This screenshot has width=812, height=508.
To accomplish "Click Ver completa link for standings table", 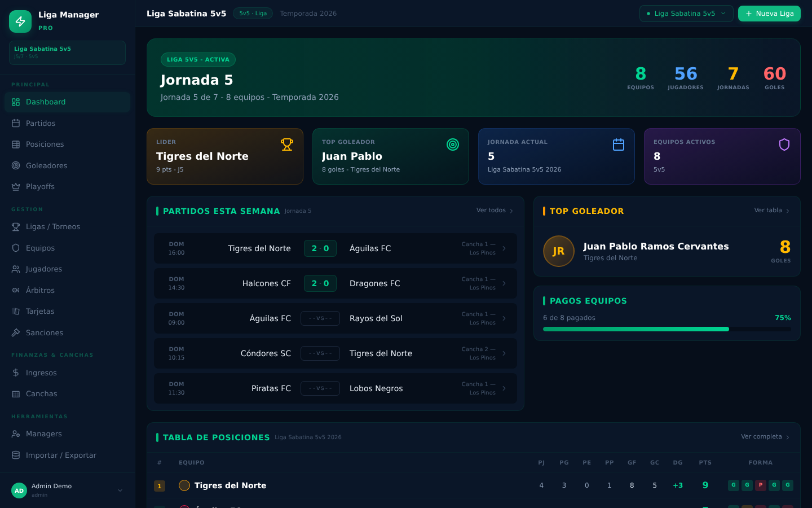I will 765,437.
